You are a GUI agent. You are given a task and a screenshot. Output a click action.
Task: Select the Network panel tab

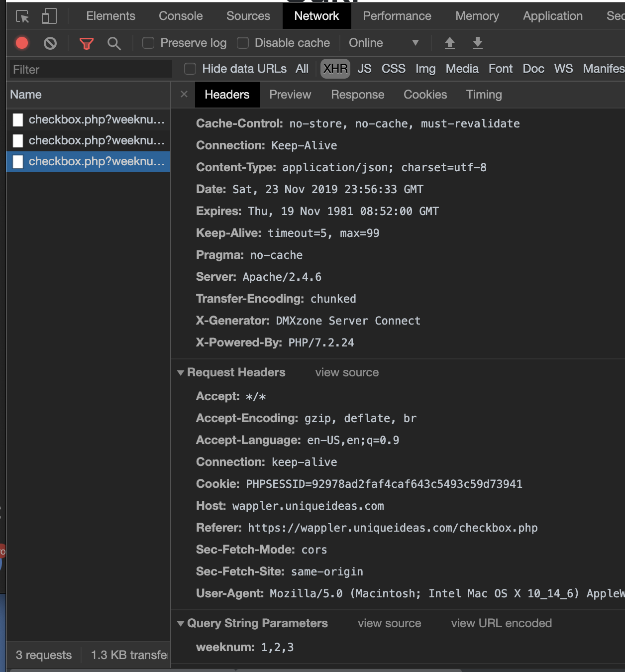(316, 16)
